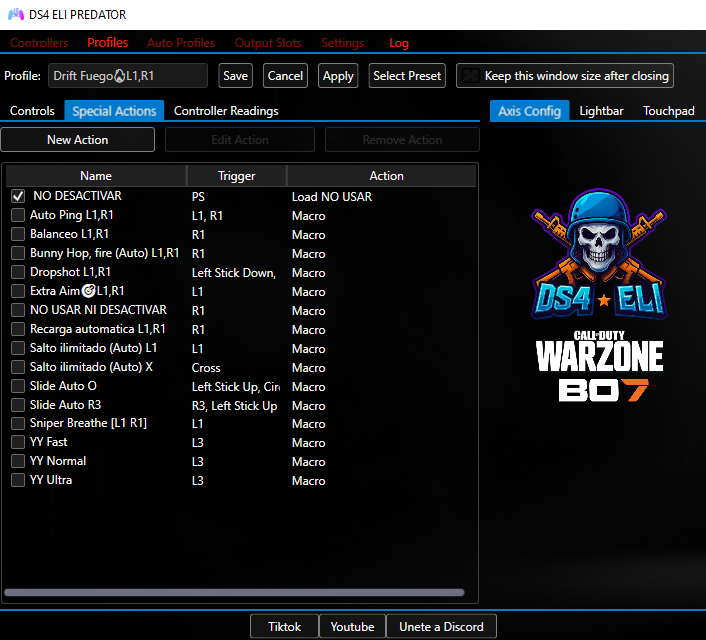Viewport: 706px width, 640px height.
Task: Click the L3 trigger in YY Normal row
Action: [198, 462]
